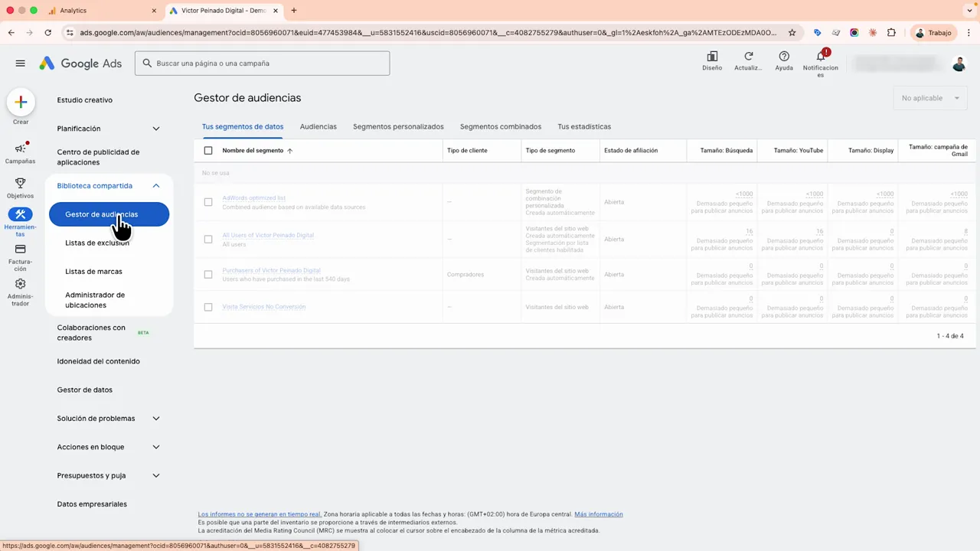980x551 pixels.
Task: Open the Facturación card icon
Action: pyautogui.click(x=21, y=249)
